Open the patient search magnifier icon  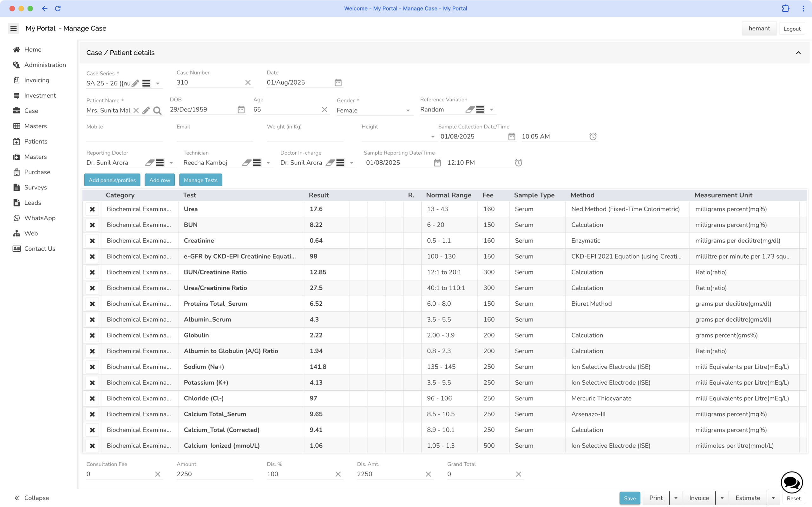[x=157, y=111]
